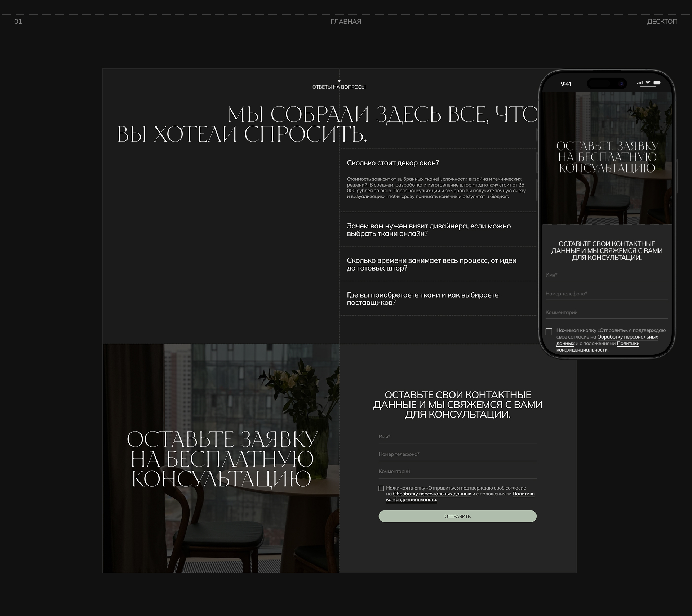Tap the mobile Имя input field
Screen dimensions: 692x616
(x=607, y=275)
